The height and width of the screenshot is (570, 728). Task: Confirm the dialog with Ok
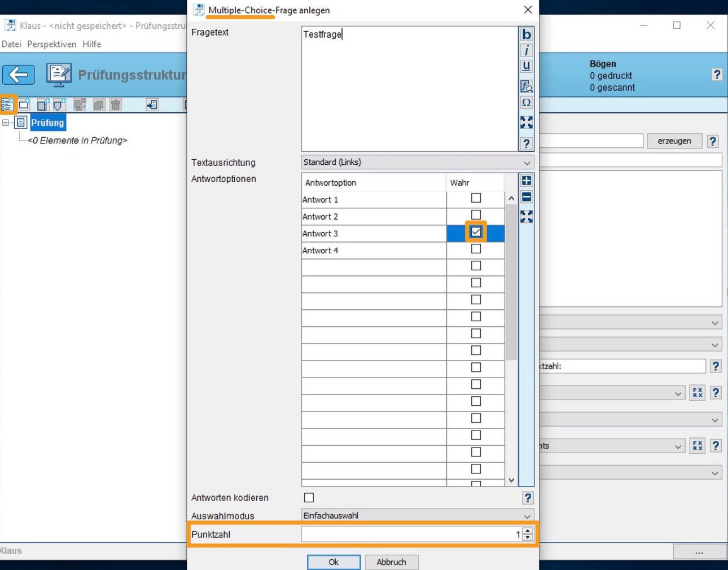point(334,562)
